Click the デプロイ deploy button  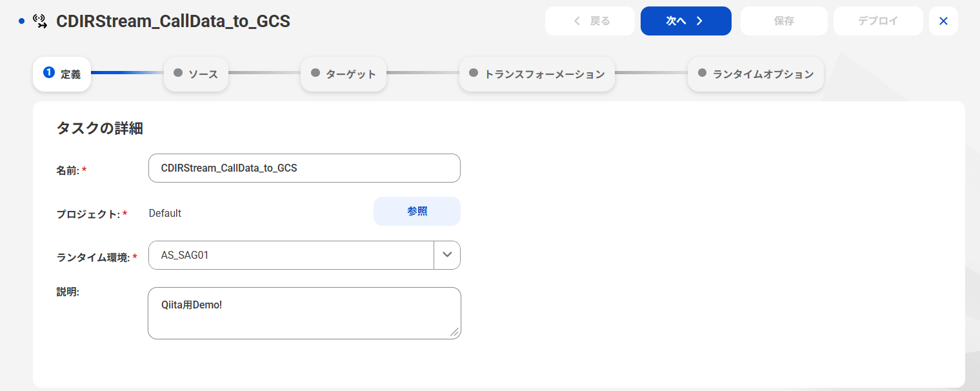[878, 21]
